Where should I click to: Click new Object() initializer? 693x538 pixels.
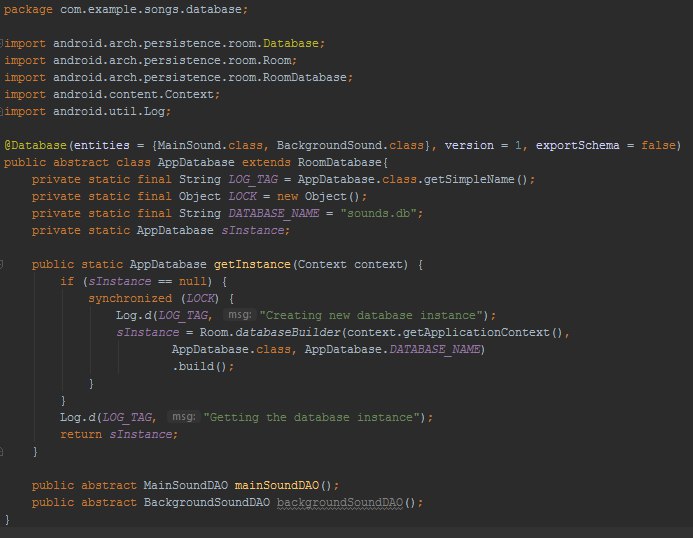[x=318, y=196]
